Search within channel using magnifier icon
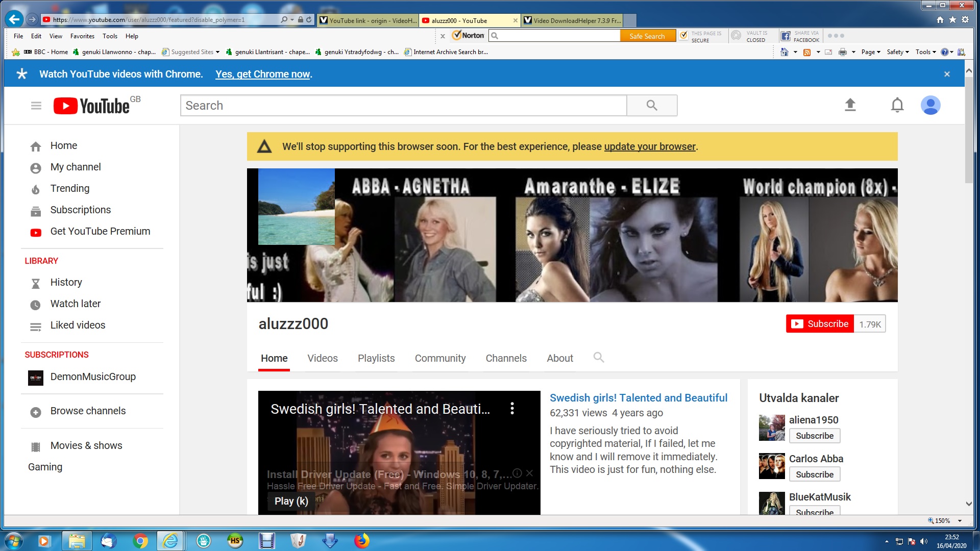The width and height of the screenshot is (980, 551). [x=599, y=358]
